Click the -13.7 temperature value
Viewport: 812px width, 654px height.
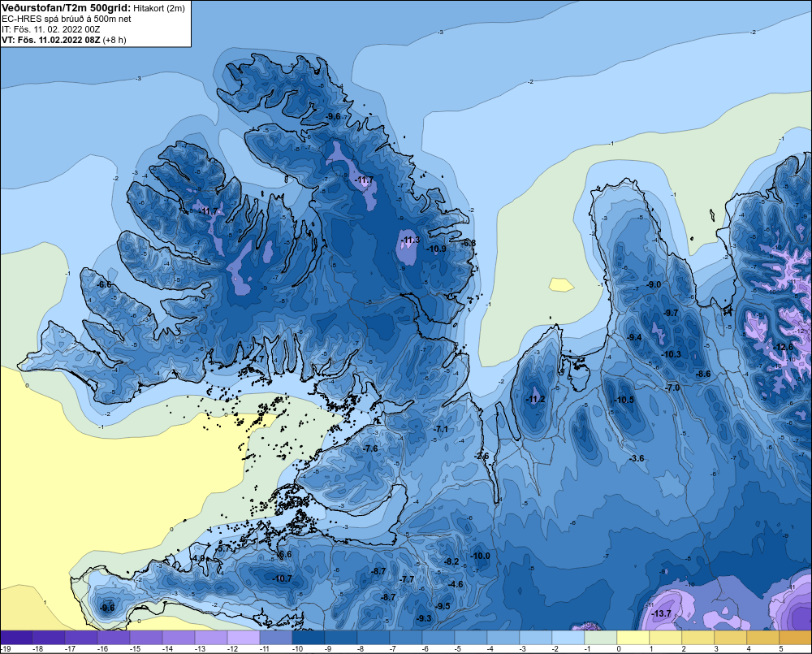click(661, 613)
